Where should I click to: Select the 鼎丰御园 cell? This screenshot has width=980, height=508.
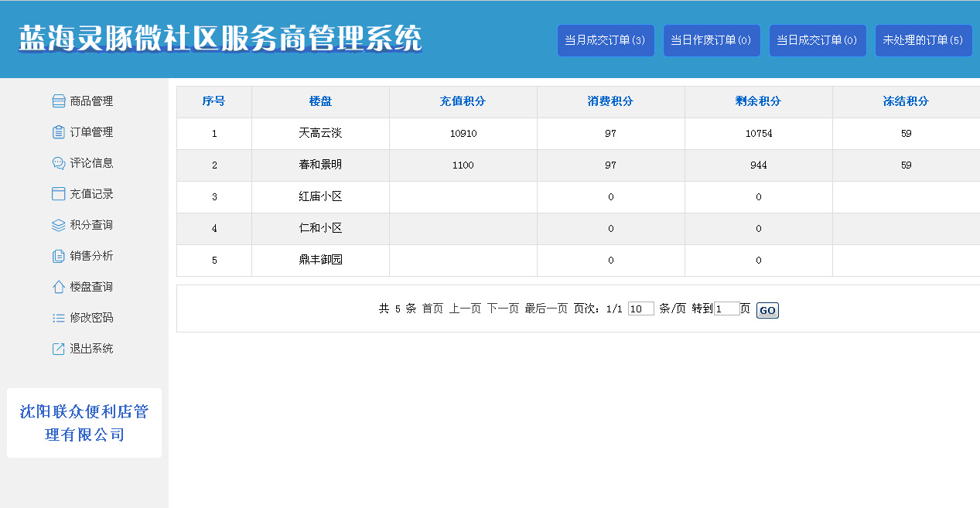(x=320, y=260)
